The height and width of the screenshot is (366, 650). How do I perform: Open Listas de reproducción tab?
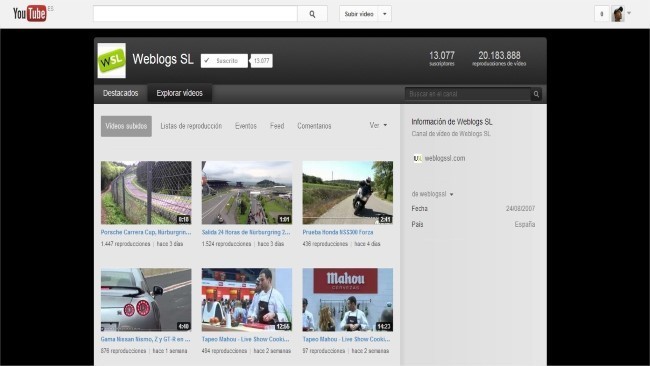[191, 126]
